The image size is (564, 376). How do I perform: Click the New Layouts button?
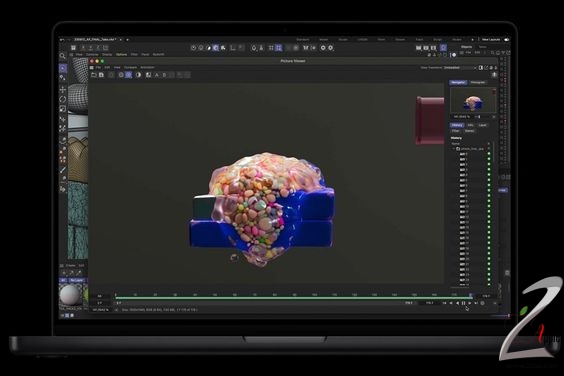pyautogui.click(x=491, y=40)
